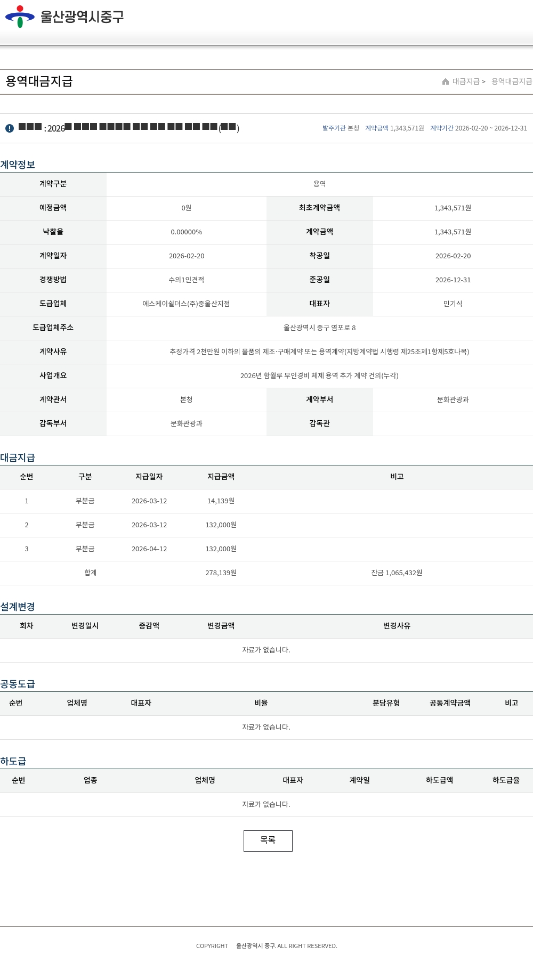Click the home icon in breadcrumb
The width and height of the screenshot is (533, 980).
coord(446,81)
